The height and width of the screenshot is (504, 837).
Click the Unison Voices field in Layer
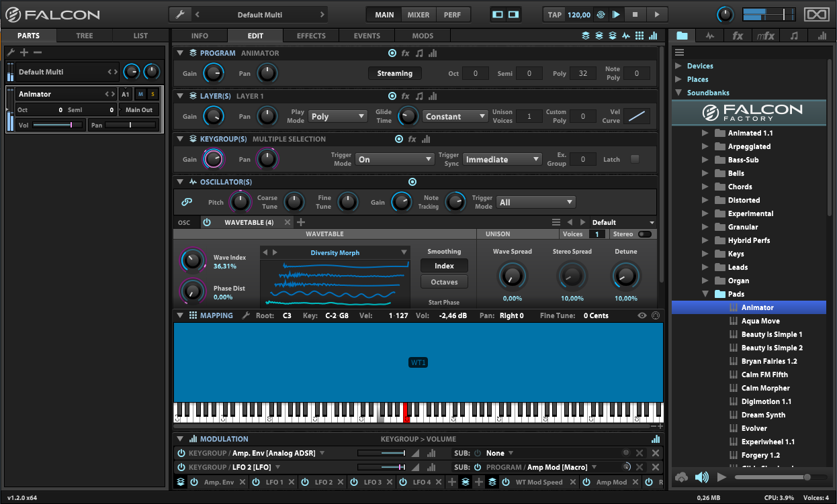click(x=529, y=116)
